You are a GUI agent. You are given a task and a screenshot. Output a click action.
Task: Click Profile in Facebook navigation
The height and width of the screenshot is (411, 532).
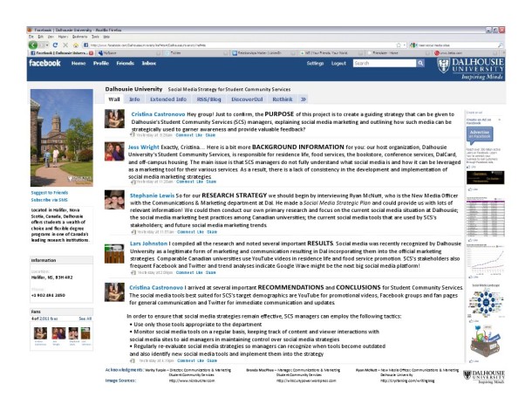pos(101,63)
